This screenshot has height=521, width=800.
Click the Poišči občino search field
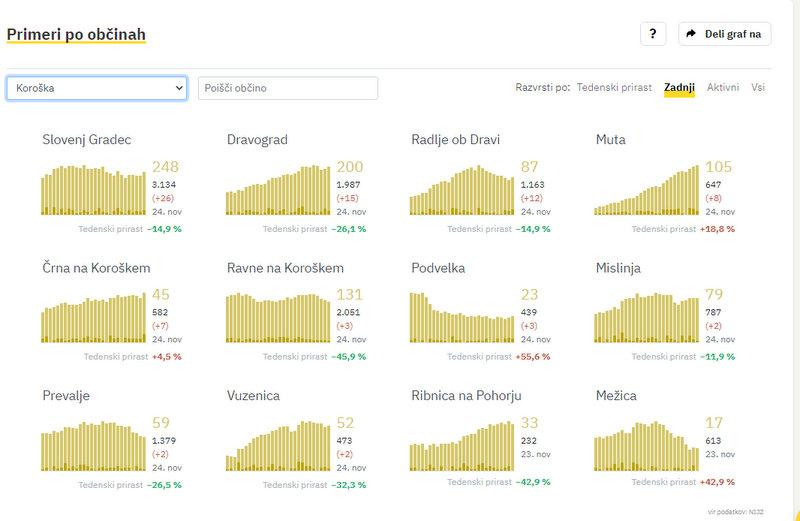[288, 88]
